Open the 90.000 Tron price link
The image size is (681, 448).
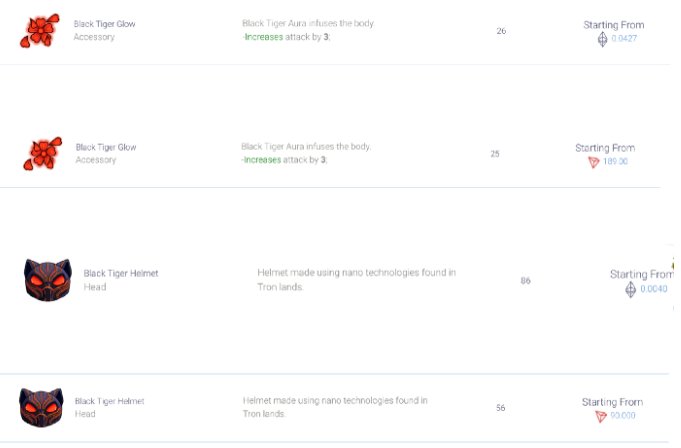coord(622,416)
